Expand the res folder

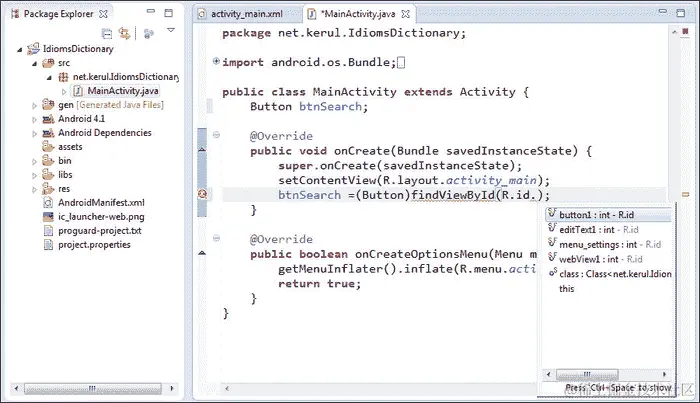[x=34, y=190]
